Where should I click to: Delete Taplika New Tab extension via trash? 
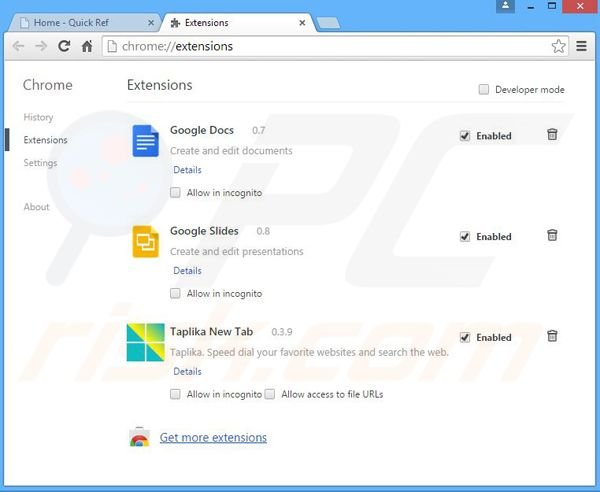(x=552, y=336)
